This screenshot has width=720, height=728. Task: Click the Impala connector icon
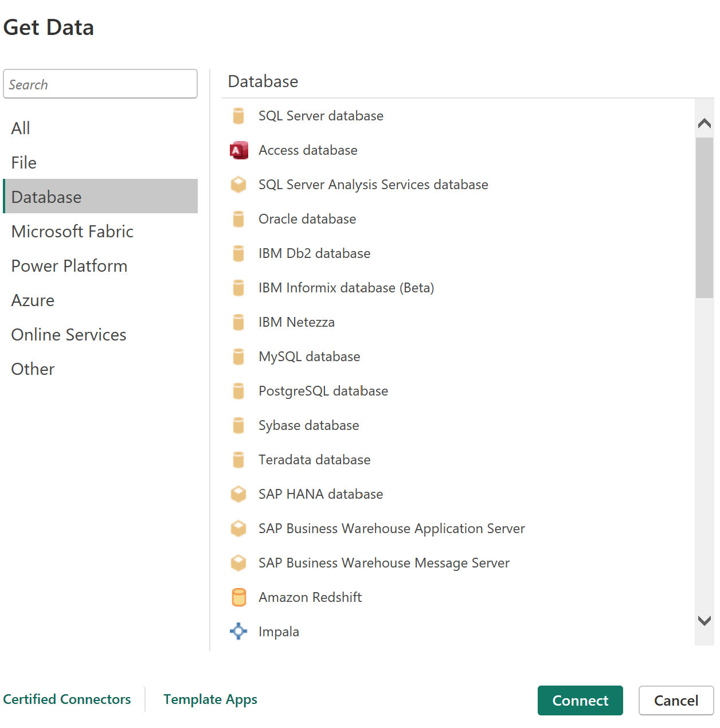click(x=238, y=632)
